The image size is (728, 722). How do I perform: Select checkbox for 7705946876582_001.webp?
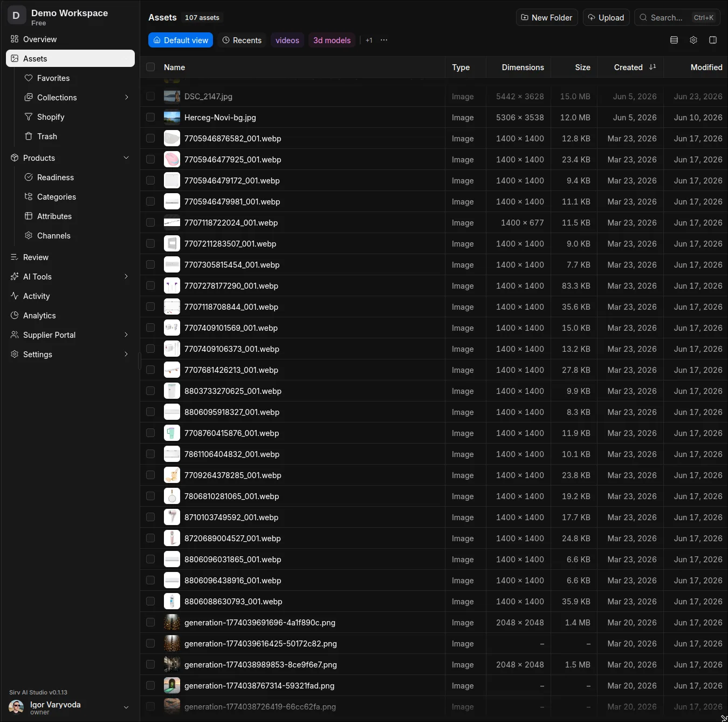(150, 138)
